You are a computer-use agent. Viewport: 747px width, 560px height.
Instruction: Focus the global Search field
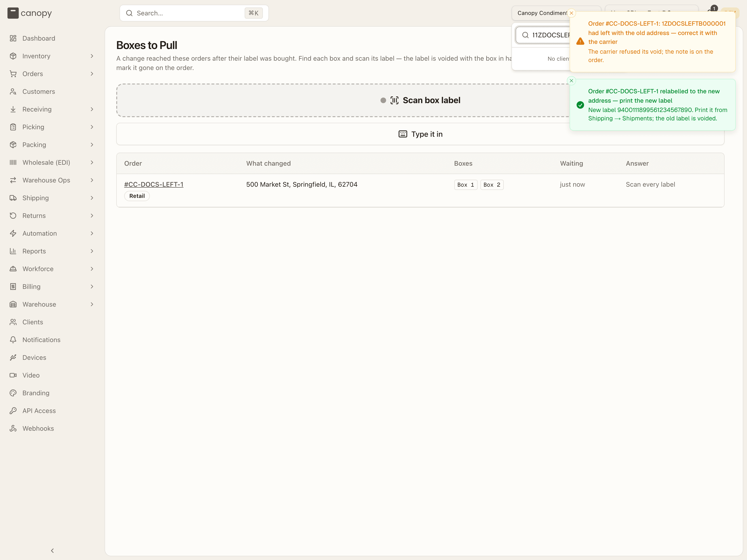pyautogui.click(x=194, y=13)
